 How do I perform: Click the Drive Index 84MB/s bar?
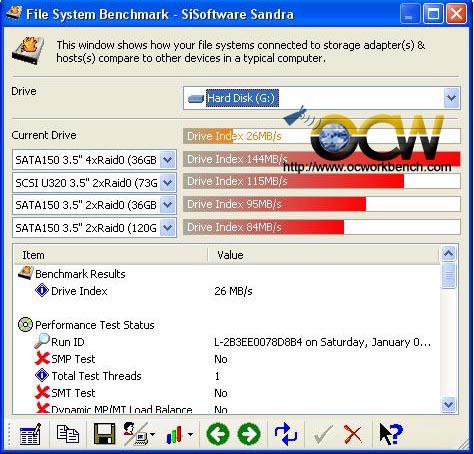[322, 227]
